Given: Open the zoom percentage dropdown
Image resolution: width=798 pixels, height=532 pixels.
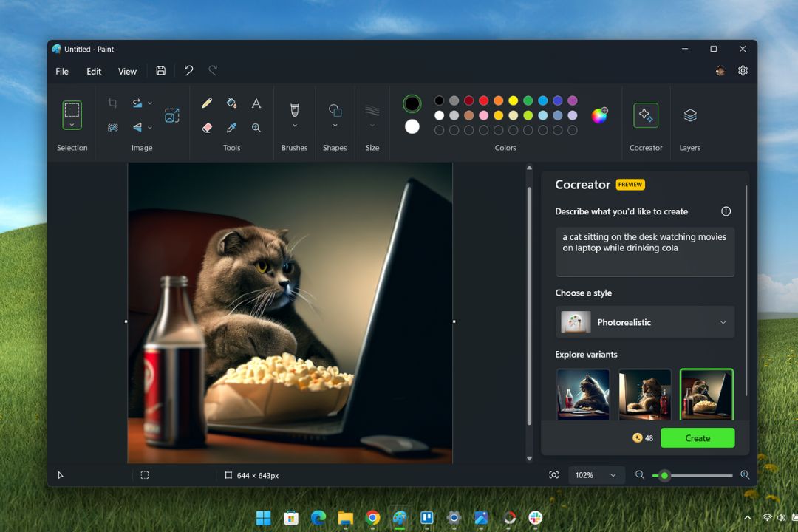Looking at the screenshot, I should (x=596, y=475).
